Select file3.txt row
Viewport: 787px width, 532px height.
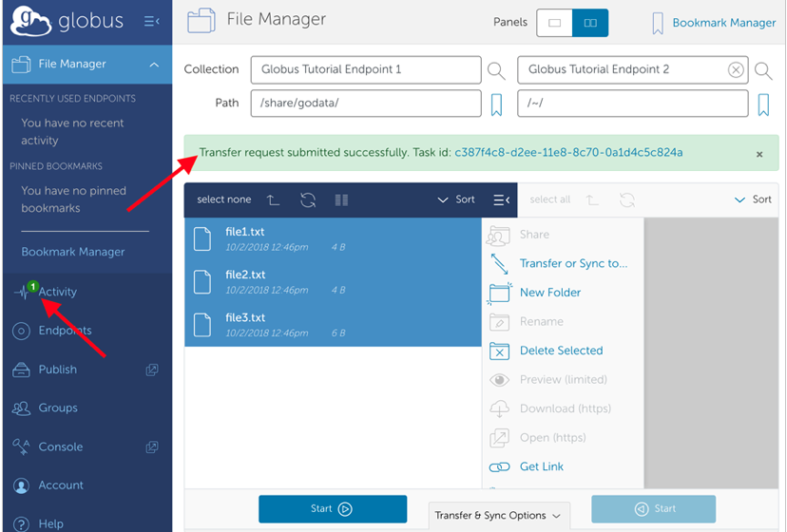[x=333, y=325]
